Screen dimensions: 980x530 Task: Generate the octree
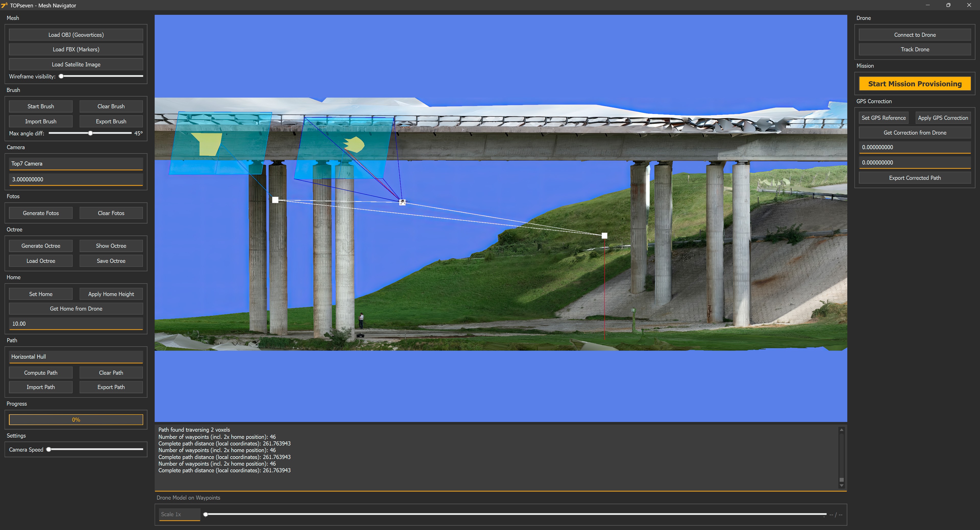(40, 245)
